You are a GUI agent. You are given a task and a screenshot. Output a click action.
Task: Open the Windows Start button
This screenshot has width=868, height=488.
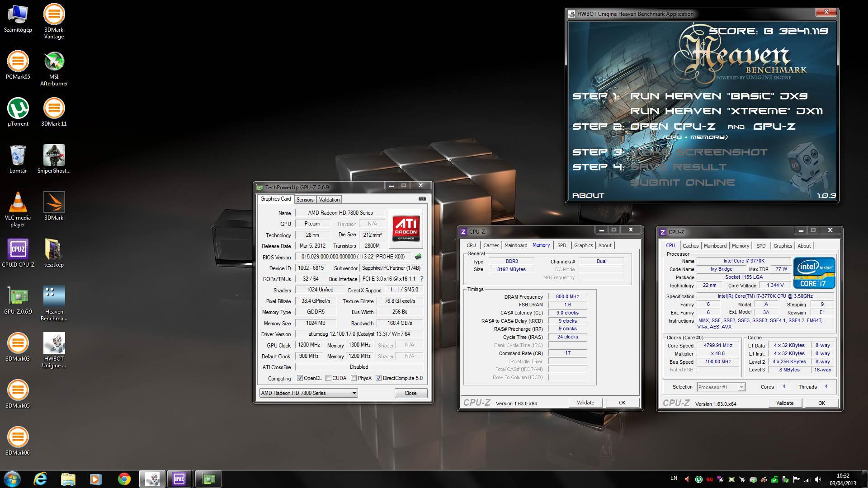(x=12, y=479)
